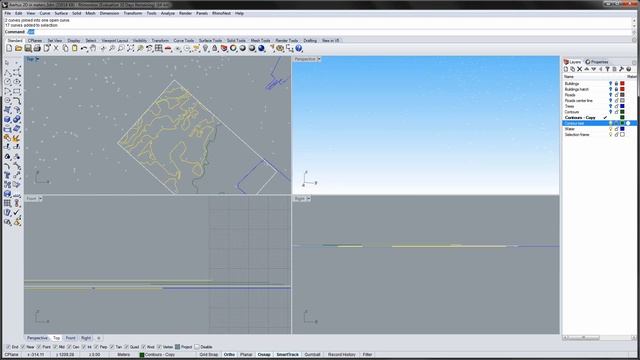This screenshot has width=640, height=360.
Task: Toggle the Tan osnap checkbox
Action: pyautogui.click(x=112, y=347)
